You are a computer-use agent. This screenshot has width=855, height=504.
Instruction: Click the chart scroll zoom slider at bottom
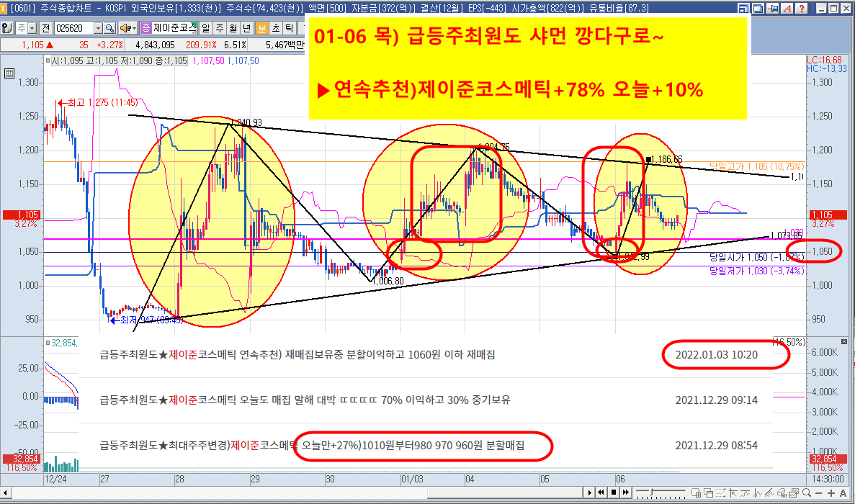tap(650, 492)
